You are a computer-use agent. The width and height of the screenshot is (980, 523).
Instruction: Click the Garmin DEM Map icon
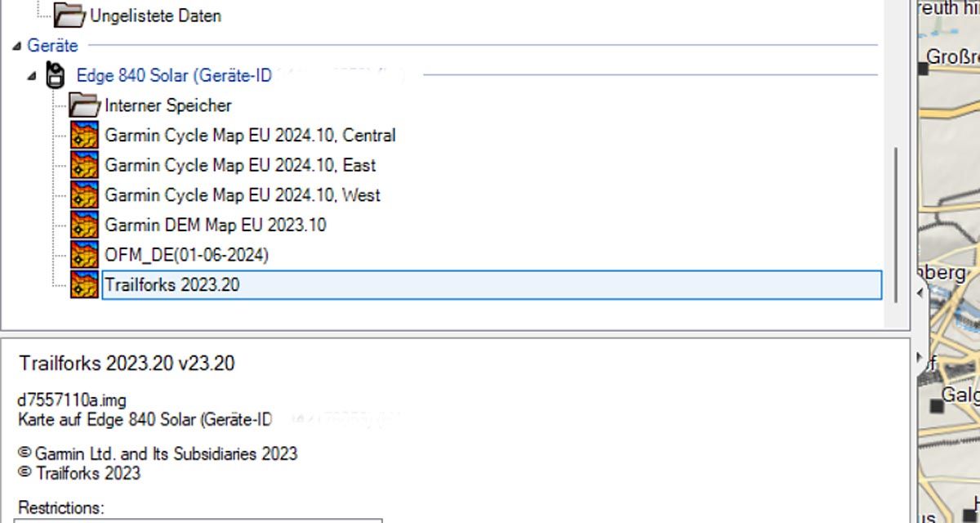(84, 225)
